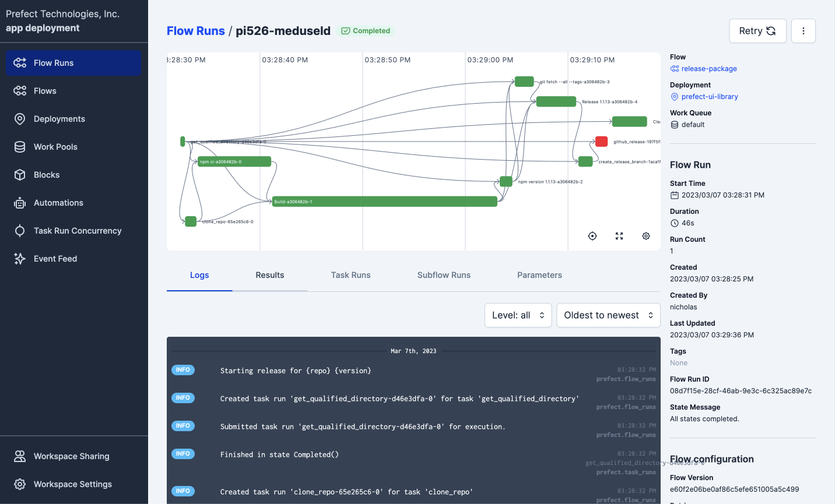
Task: Open the Task Run Concurrency icon
Action: (20, 231)
